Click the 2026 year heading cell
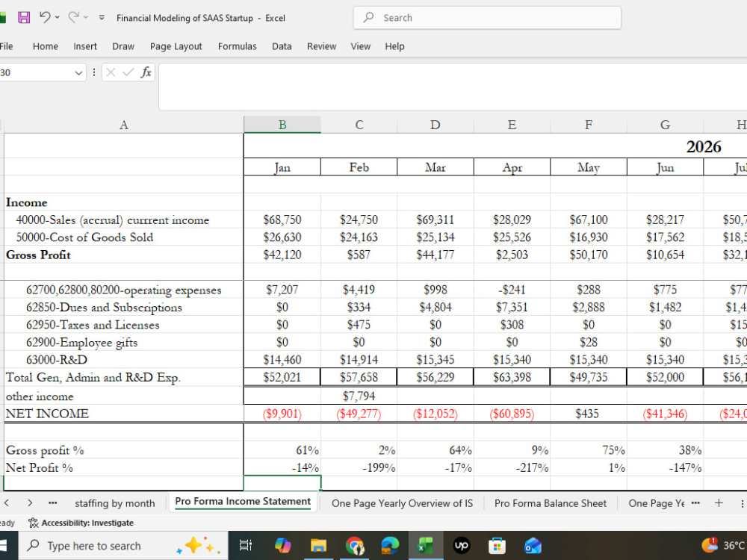This screenshot has height=560, width=747. pos(704,146)
